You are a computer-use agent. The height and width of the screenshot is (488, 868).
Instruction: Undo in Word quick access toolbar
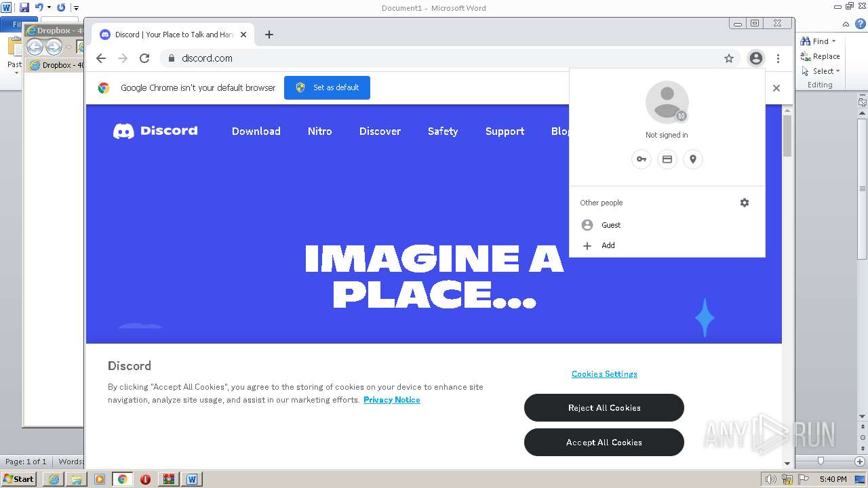tap(39, 7)
